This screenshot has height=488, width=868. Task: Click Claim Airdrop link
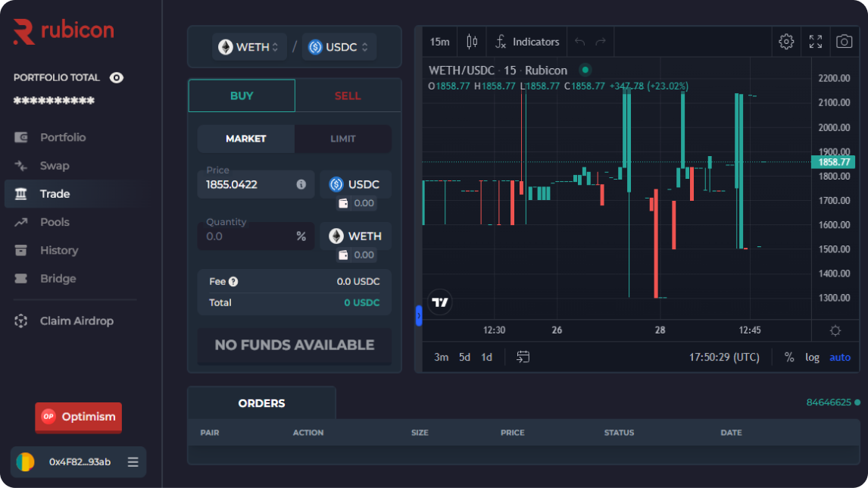coord(76,321)
